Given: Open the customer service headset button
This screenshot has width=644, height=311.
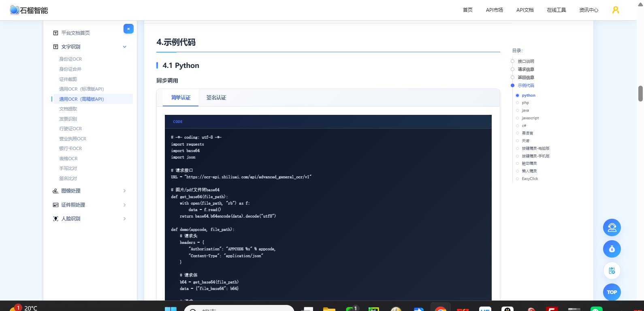Looking at the screenshot, I should click(x=612, y=227).
